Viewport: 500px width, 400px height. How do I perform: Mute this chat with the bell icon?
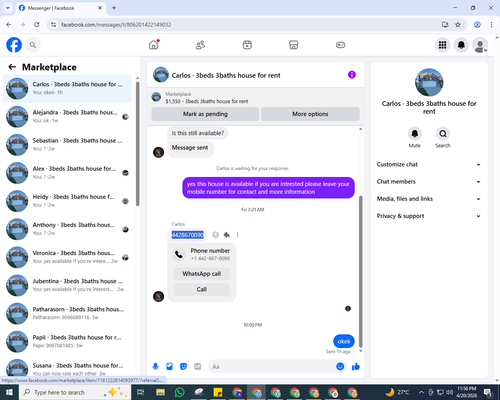[415, 134]
